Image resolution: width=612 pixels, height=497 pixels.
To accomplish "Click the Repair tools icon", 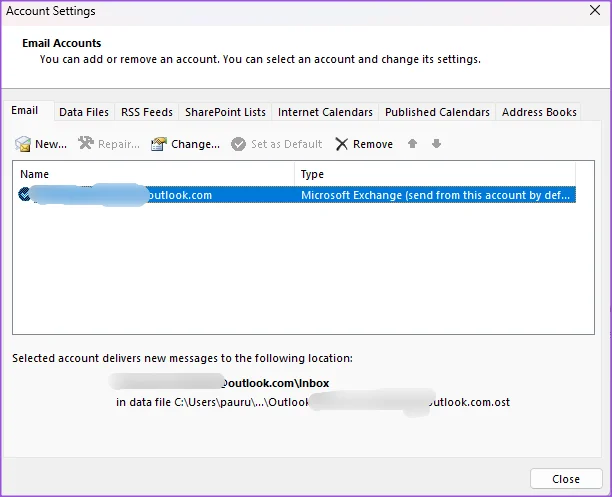I will click(x=86, y=143).
